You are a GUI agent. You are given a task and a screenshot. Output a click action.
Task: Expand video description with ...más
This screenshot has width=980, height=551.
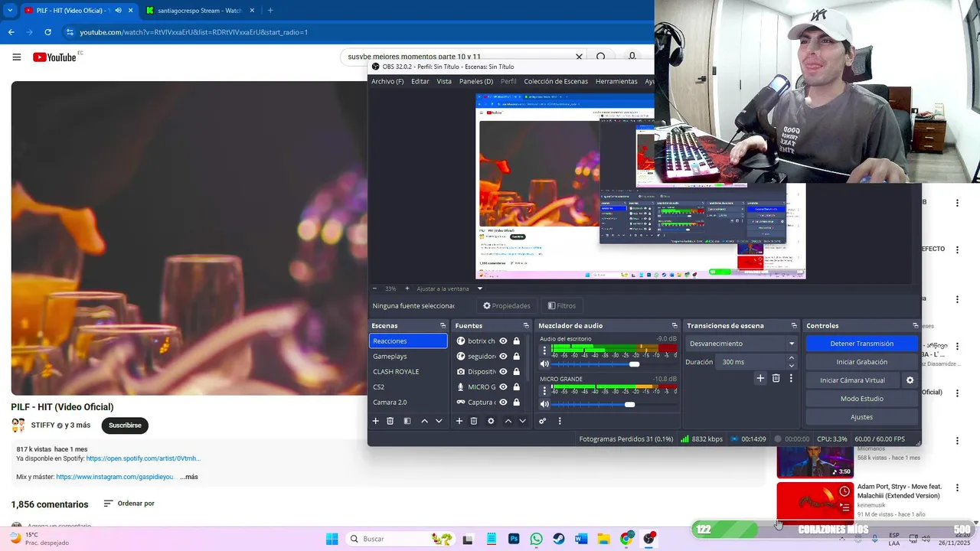tap(189, 477)
